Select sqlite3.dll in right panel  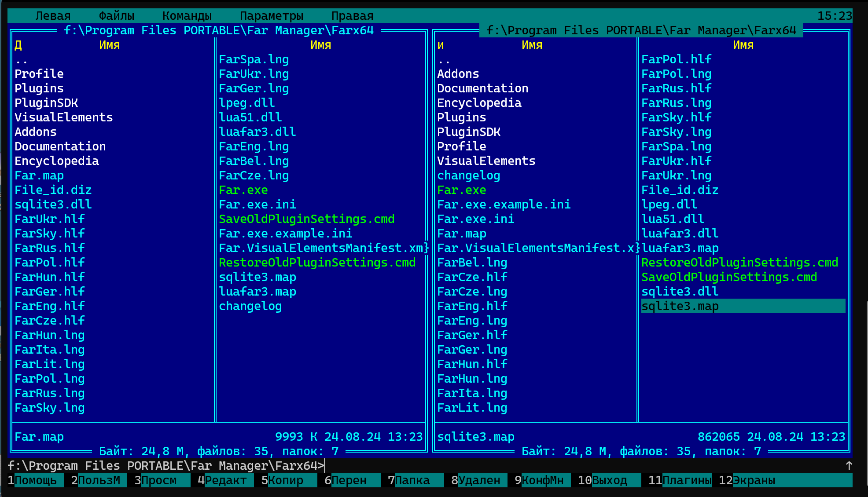point(680,292)
